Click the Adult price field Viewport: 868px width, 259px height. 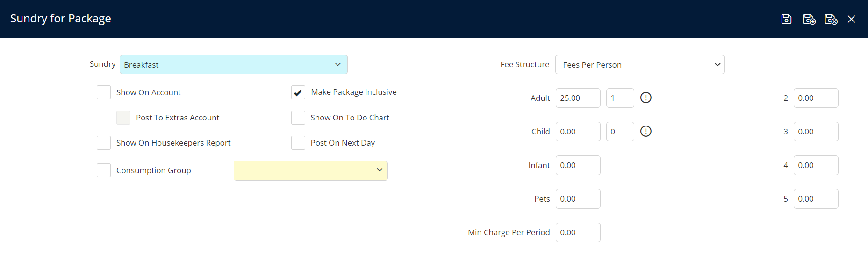tap(578, 98)
